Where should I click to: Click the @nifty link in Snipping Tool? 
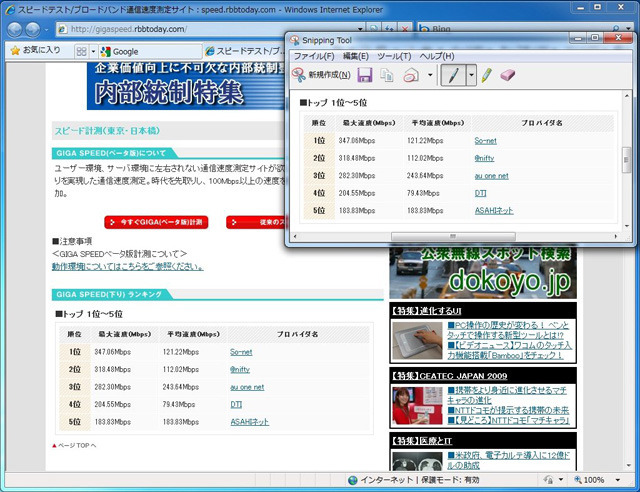tap(484, 158)
